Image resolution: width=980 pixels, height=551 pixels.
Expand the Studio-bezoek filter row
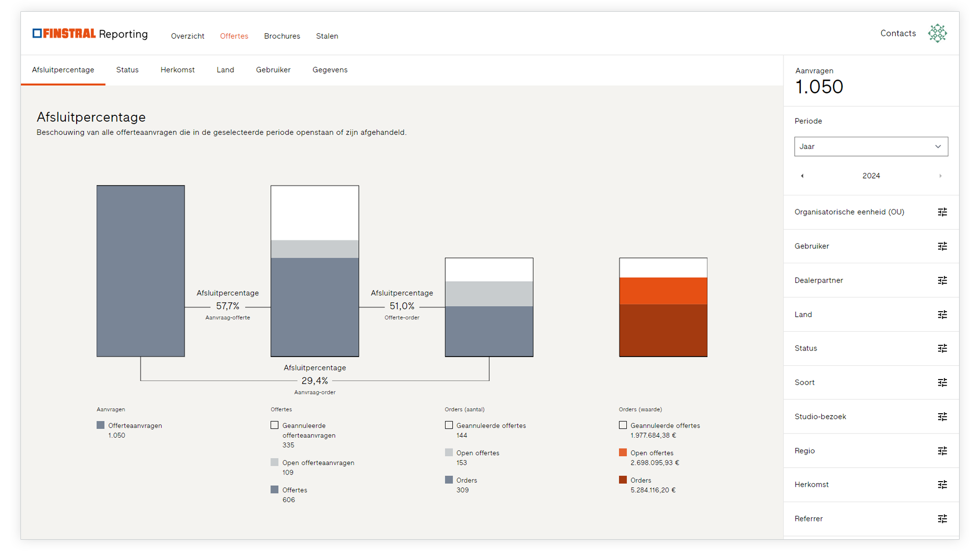click(871, 417)
